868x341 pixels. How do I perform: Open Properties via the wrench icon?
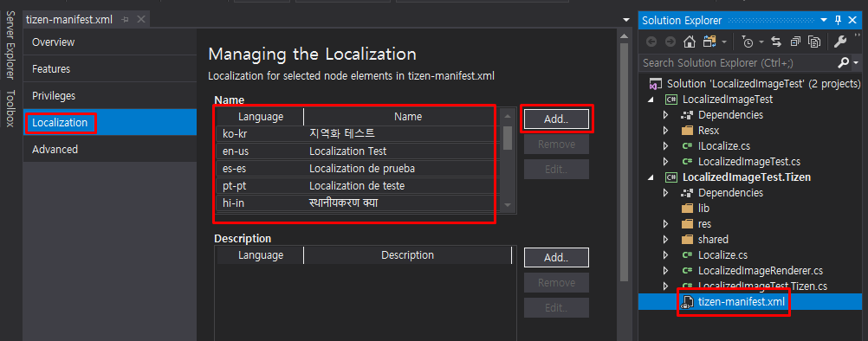pos(839,42)
